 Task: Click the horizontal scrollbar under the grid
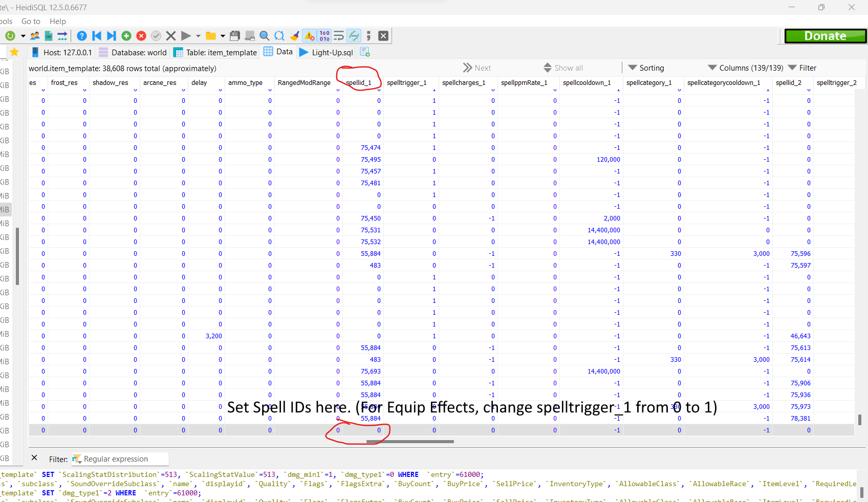[410, 442]
